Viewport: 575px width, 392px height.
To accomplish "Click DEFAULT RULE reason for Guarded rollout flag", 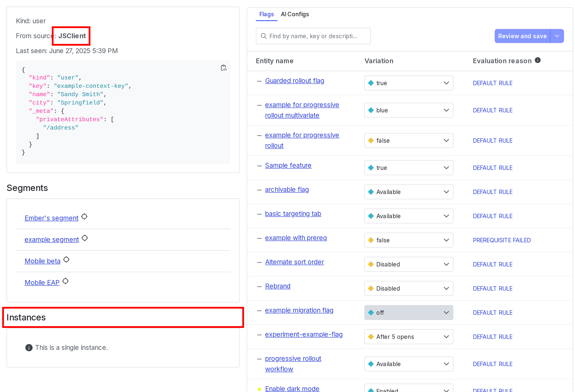I will pyautogui.click(x=493, y=83).
